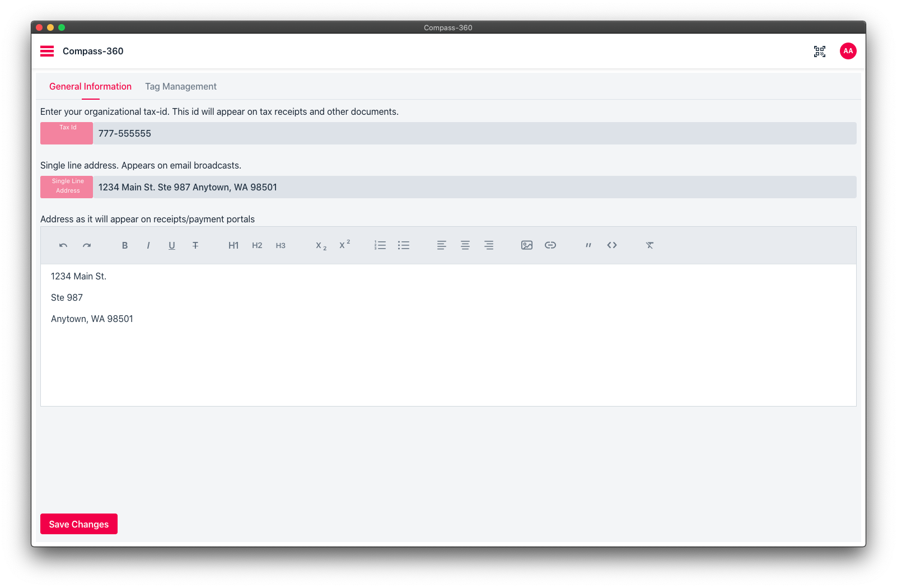Apply underline formatting
The height and width of the screenshot is (588, 897).
pos(172,245)
